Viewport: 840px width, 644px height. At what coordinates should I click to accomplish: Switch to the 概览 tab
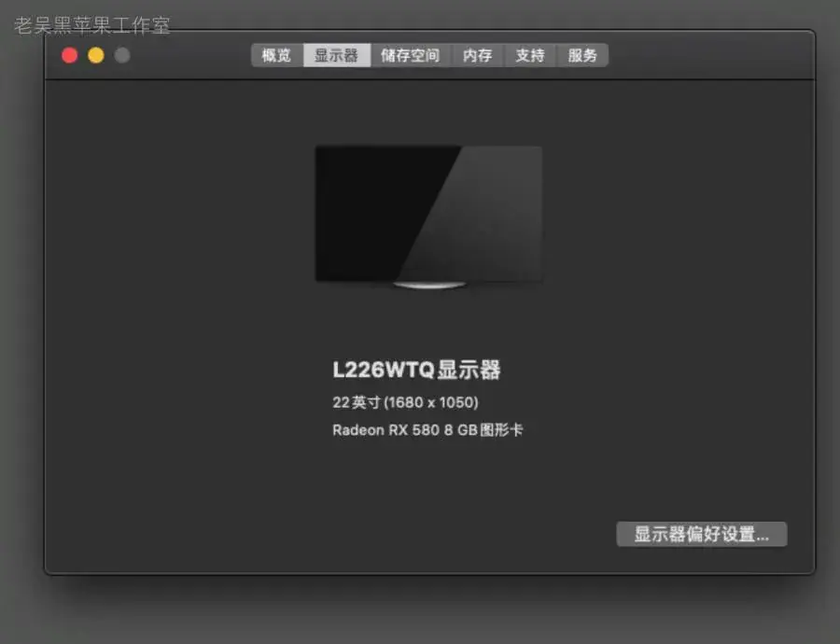(x=277, y=55)
